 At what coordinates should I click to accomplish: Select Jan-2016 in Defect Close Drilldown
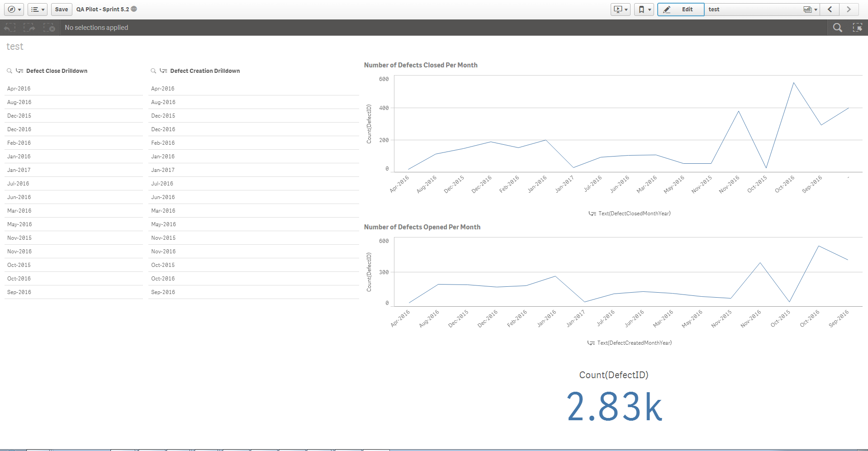(x=74, y=157)
